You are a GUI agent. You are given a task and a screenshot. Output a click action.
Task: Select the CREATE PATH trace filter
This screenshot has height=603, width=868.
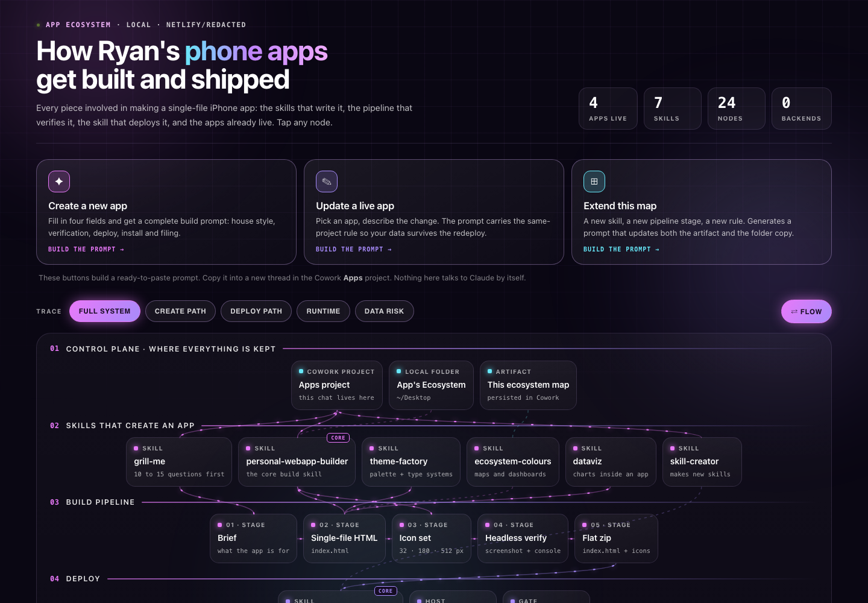tap(180, 311)
